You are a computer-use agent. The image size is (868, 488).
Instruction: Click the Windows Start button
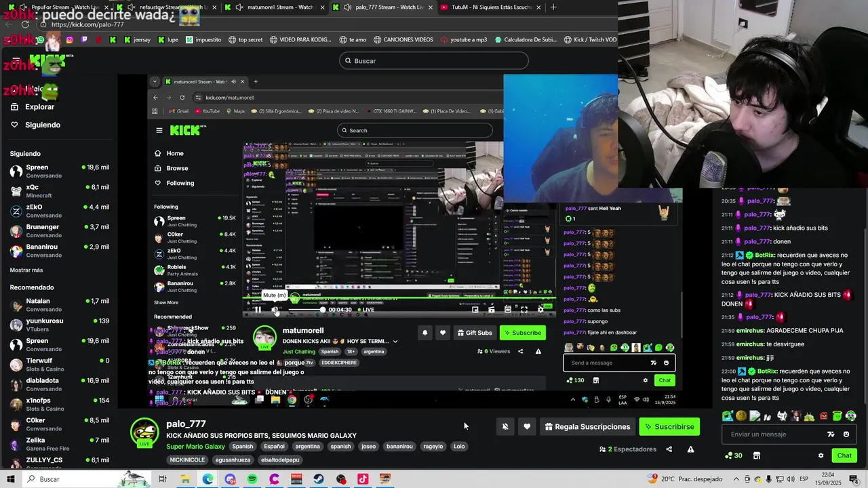pos(11,479)
